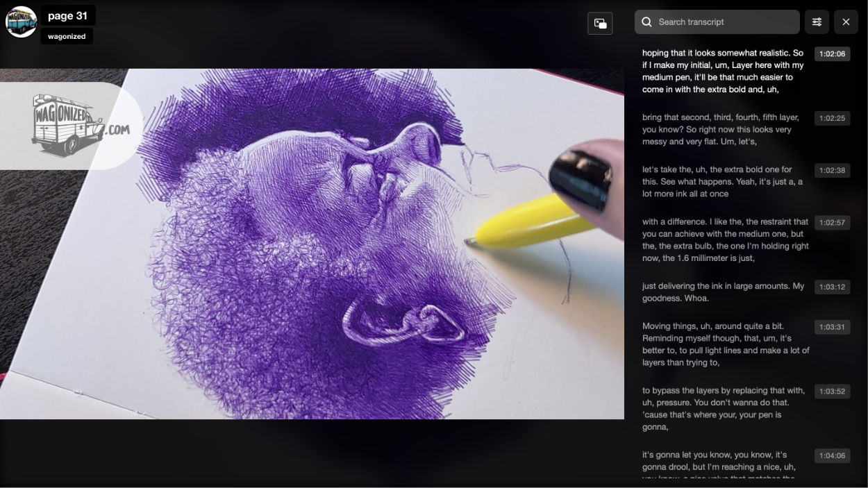Image resolution: width=868 pixels, height=488 pixels.
Task: Close the transcript panel
Action: click(x=846, y=22)
